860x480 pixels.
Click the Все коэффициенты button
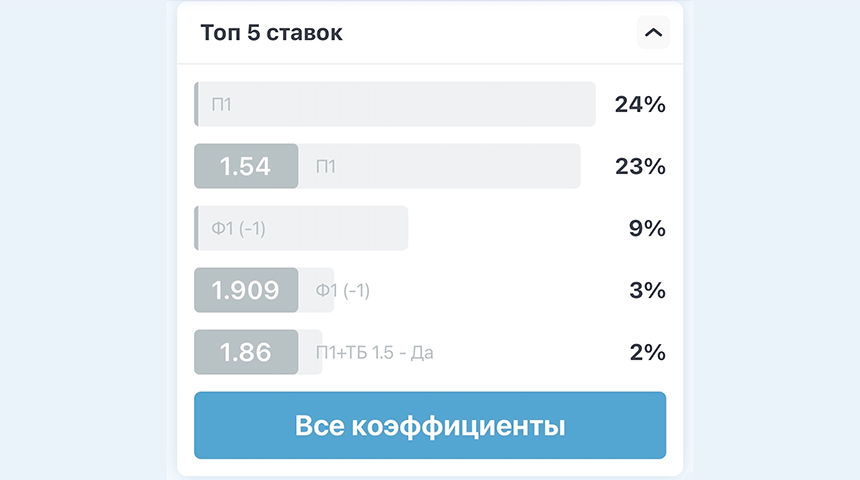click(x=430, y=425)
